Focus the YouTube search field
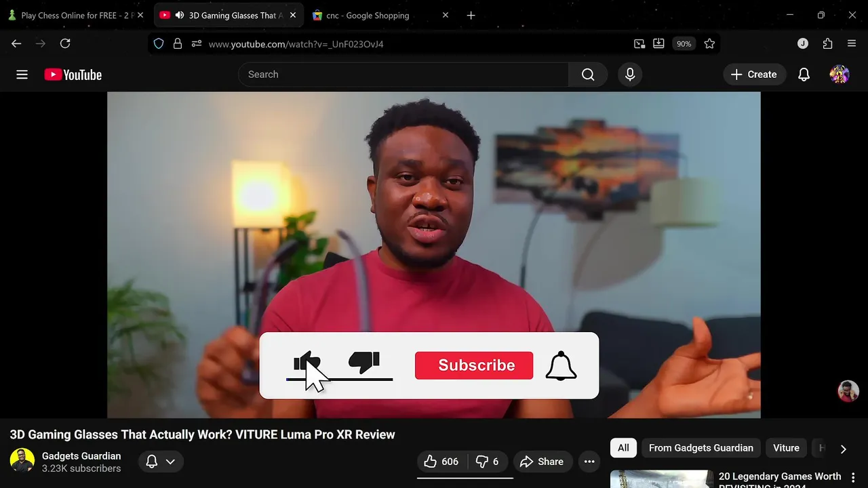 [x=403, y=75]
